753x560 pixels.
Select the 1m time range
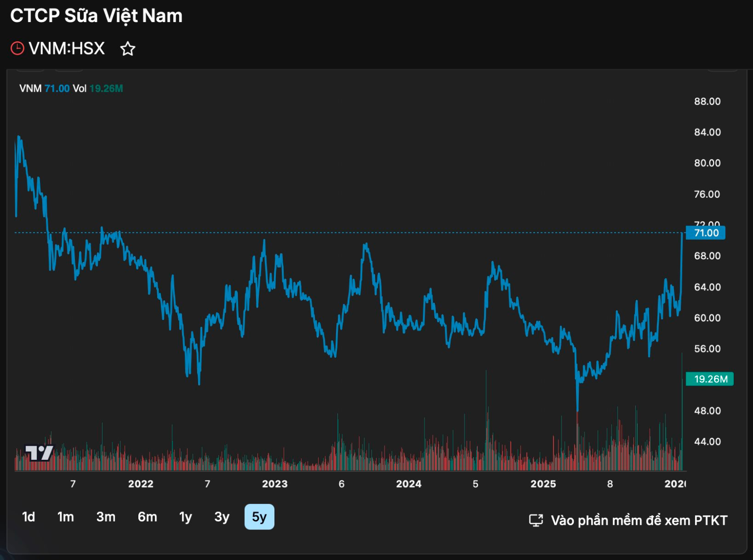click(x=65, y=517)
